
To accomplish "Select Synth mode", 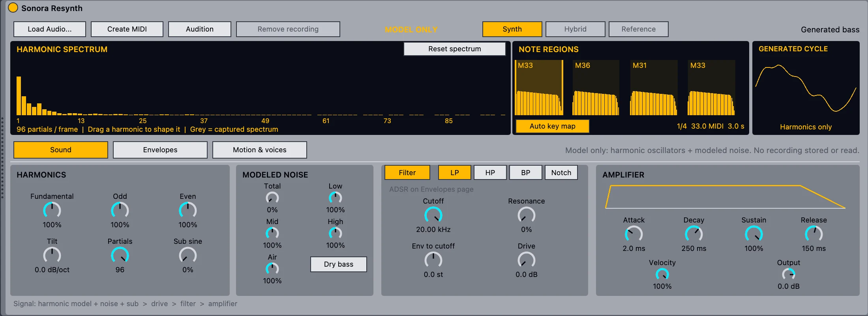I will [x=512, y=29].
